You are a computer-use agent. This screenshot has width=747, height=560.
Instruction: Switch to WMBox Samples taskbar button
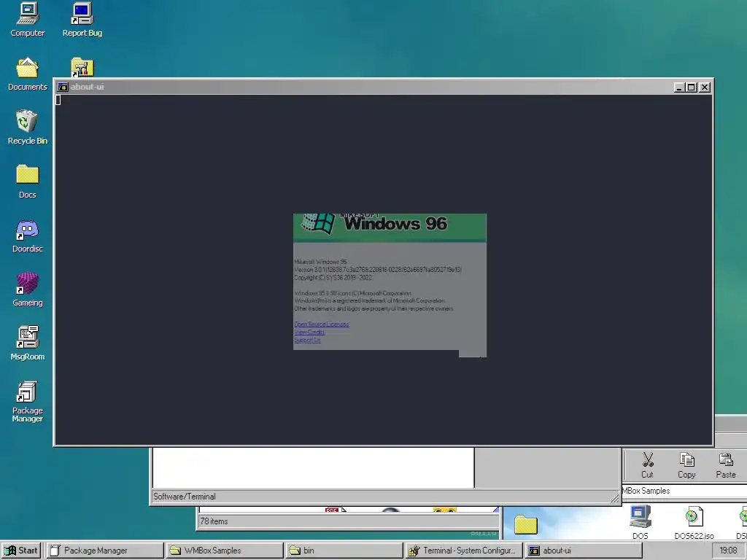click(x=225, y=551)
